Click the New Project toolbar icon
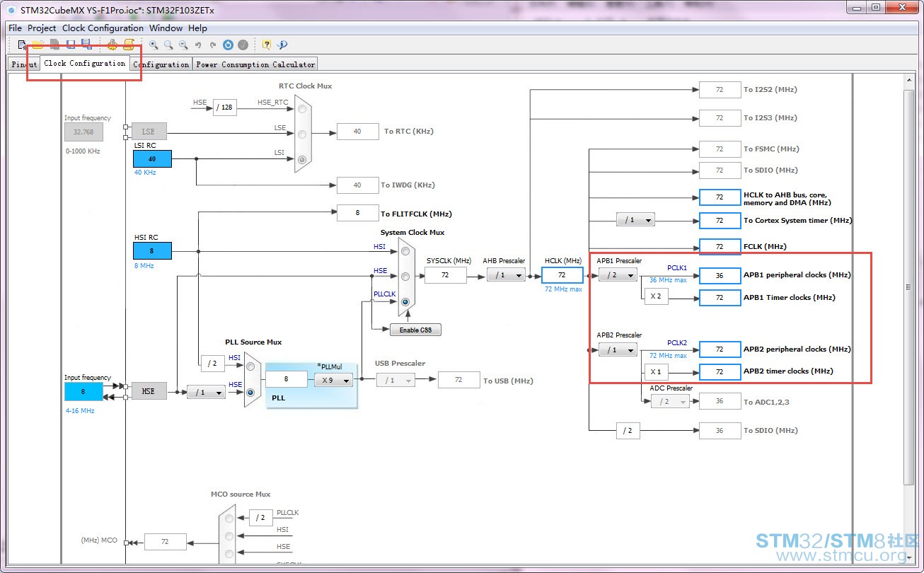The image size is (924, 573). click(x=23, y=45)
